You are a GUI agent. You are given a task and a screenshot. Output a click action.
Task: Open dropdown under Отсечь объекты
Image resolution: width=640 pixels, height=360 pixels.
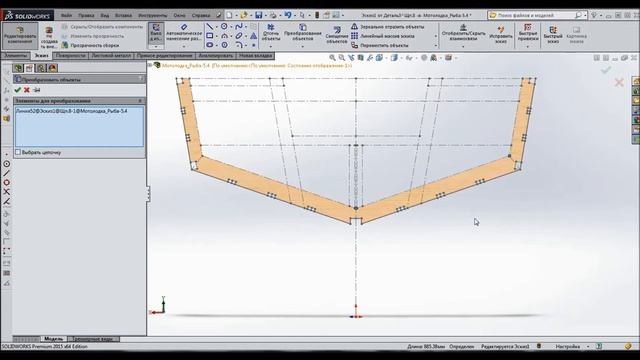coord(271,47)
